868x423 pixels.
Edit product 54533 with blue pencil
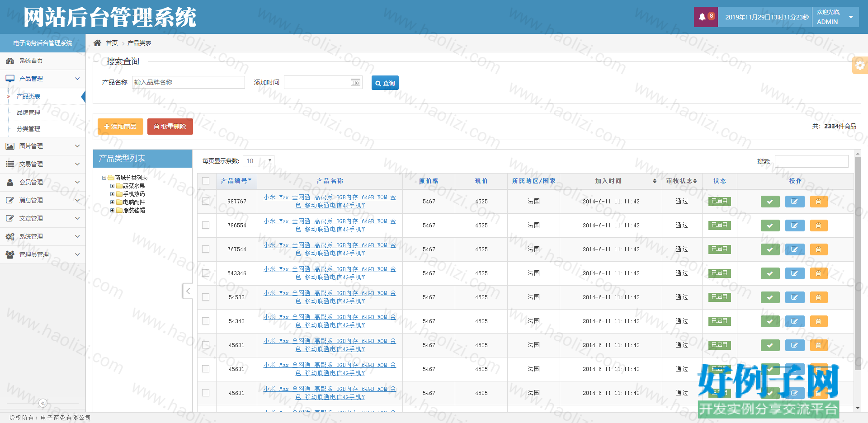point(795,297)
